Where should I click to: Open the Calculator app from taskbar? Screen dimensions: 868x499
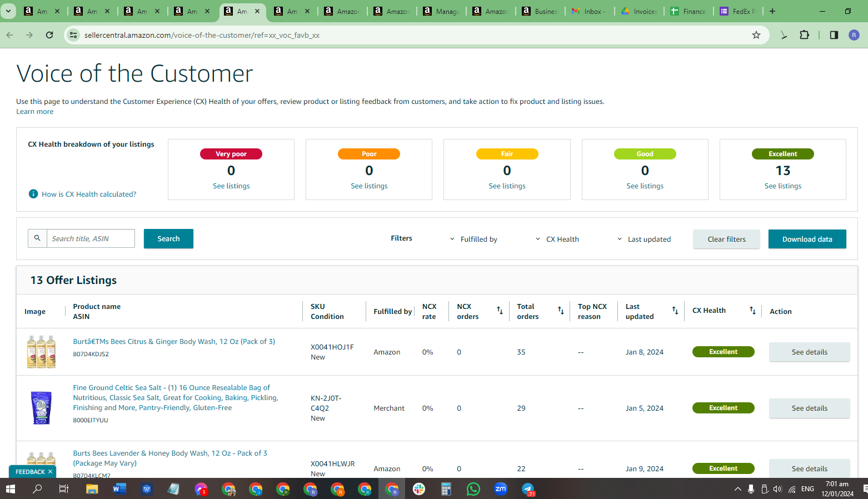click(446, 489)
